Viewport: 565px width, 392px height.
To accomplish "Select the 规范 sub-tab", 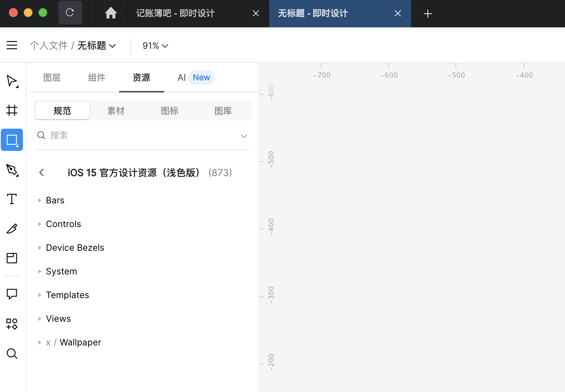I will tap(62, 111).
